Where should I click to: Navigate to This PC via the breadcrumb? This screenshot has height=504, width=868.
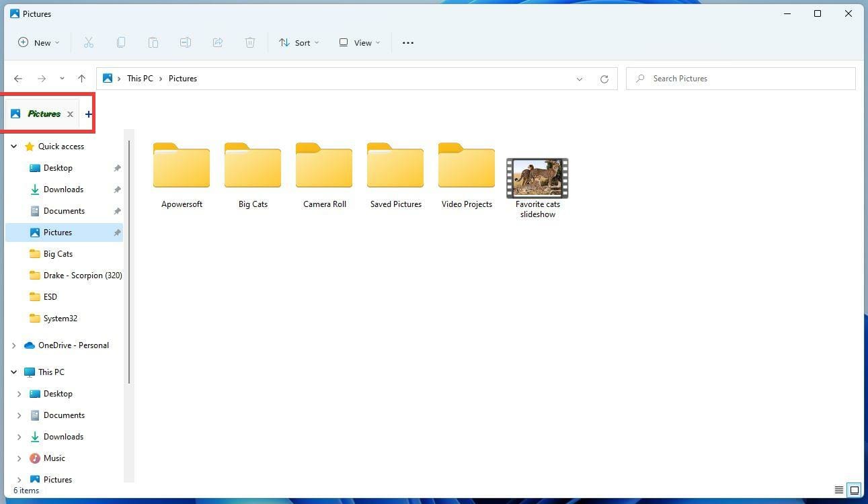[x=140, y=79]
